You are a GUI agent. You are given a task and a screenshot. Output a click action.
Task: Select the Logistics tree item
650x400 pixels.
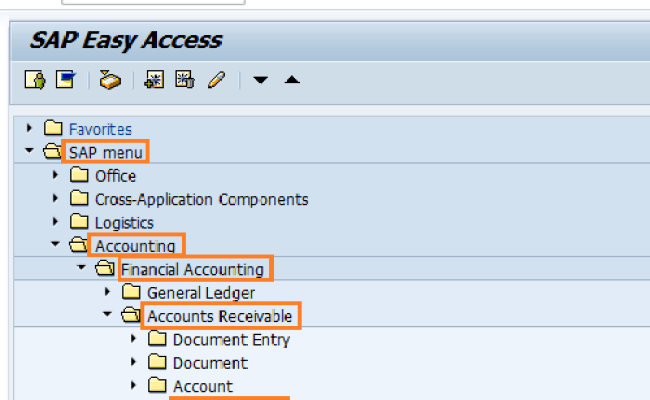[124, 223]
